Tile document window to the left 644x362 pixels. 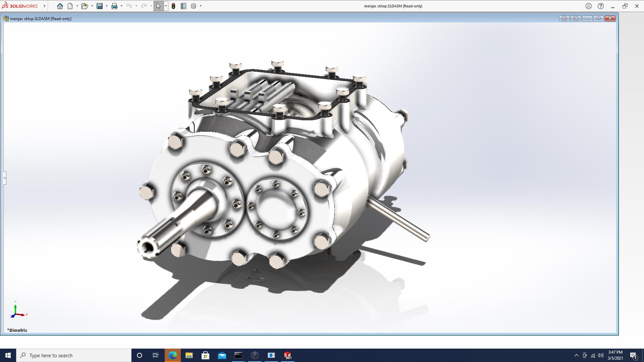point(564,18)
